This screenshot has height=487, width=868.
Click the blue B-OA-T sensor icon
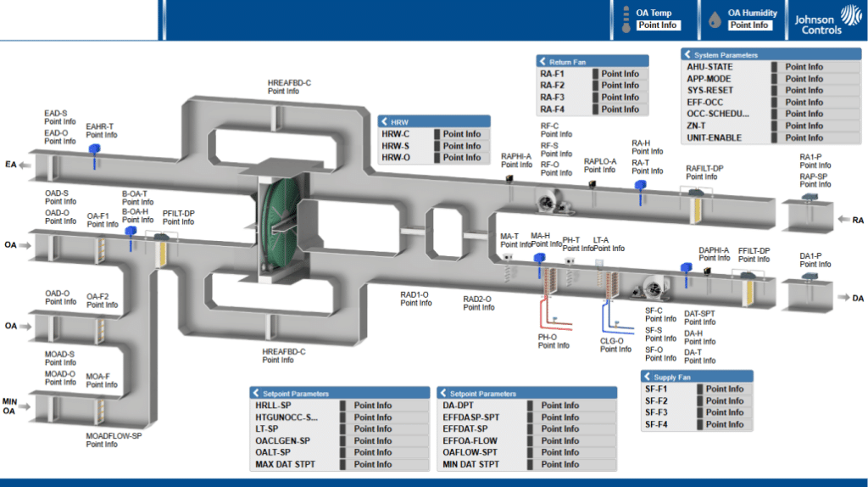point(131,238)
